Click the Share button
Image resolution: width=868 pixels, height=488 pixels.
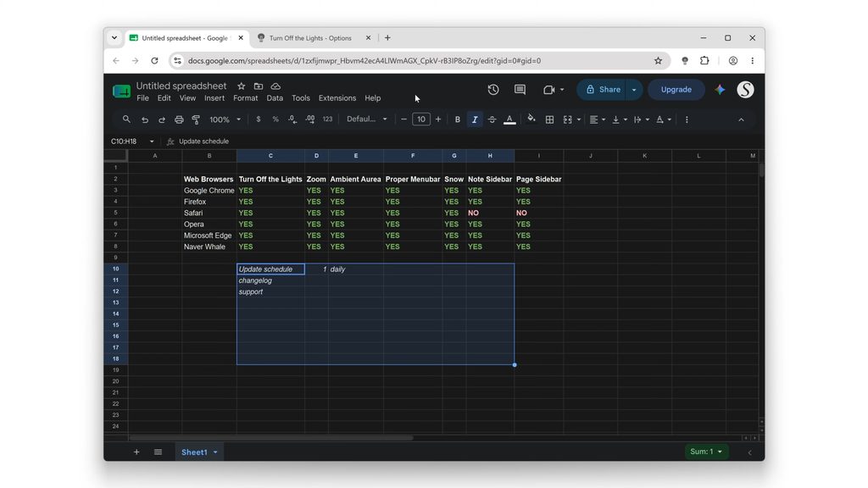coord(602,90)
